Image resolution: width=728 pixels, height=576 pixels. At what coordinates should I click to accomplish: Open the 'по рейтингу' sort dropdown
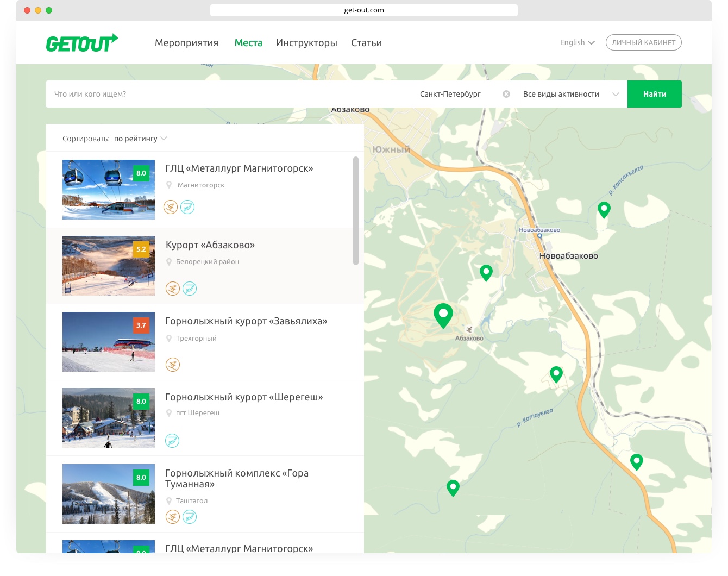pyautogui.click(x=141, y=139)
